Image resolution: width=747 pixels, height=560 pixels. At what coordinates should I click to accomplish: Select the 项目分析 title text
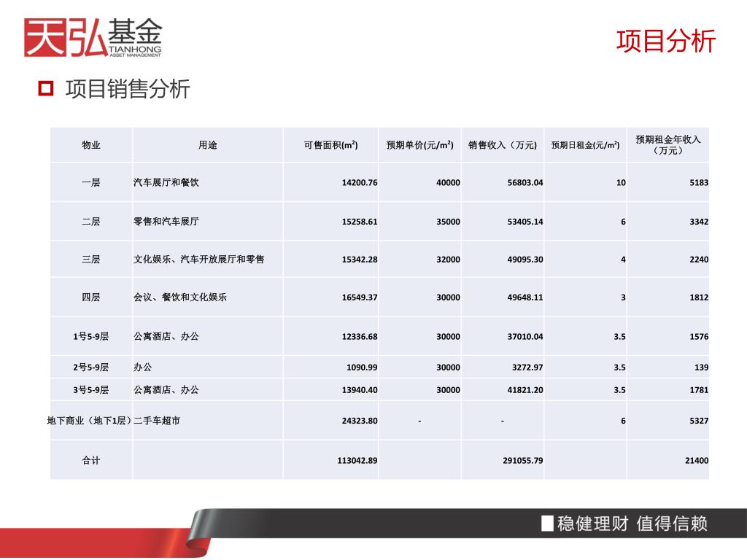[x=665, y=41]
